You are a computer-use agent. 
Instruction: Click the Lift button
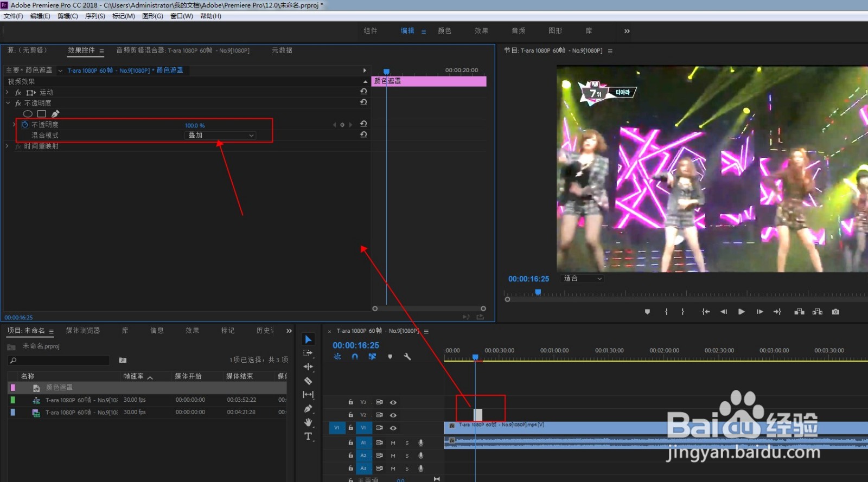(799, 312)
